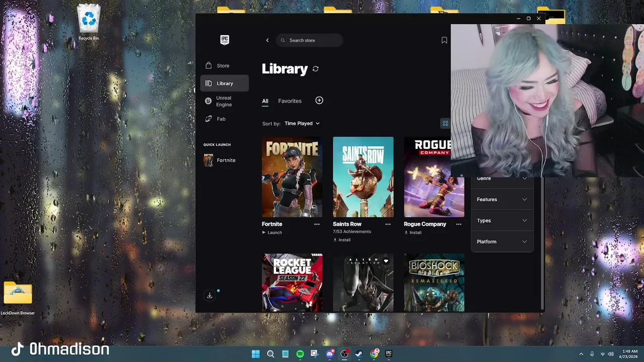The height and width of the screenshot is (362, 644).
Task: Open Fortnite card's three-dot options menu
Action: tap(317, 224)
